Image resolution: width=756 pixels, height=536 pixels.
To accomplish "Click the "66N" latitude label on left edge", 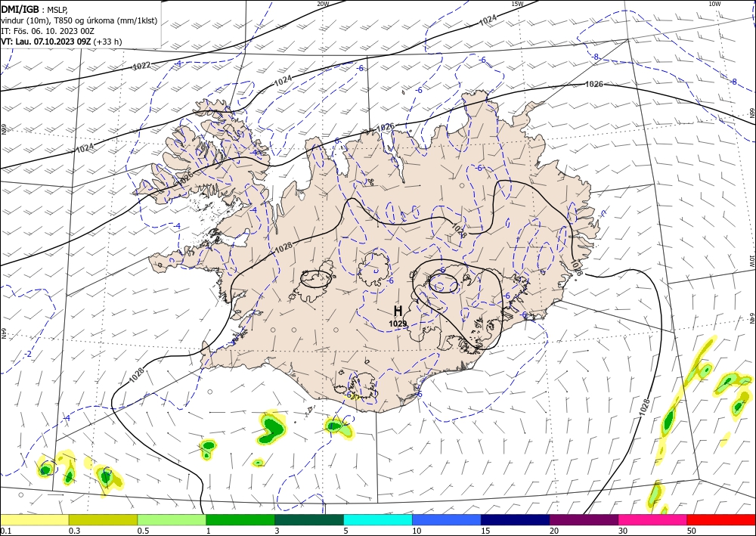I will (x=3, y=130).
